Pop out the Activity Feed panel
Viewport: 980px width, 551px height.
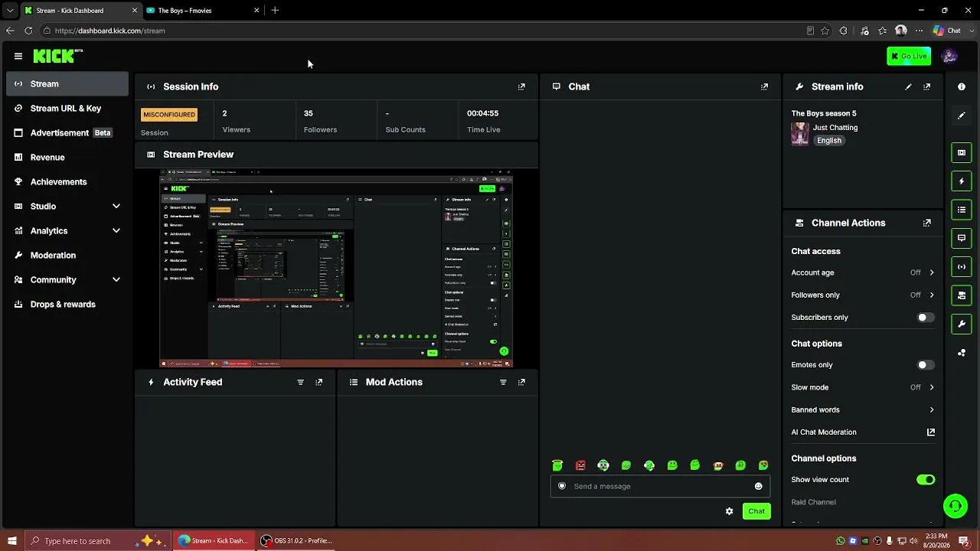[319, 382]
